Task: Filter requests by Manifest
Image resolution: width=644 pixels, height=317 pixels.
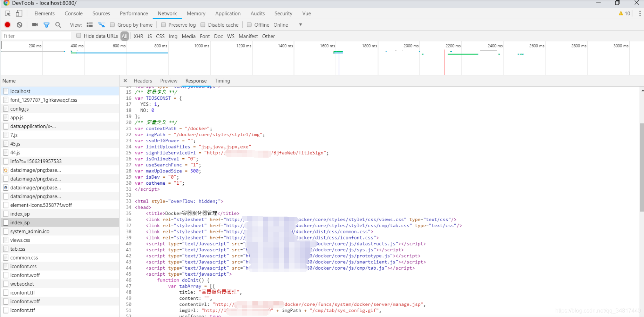Action: (x=248, y=36)
